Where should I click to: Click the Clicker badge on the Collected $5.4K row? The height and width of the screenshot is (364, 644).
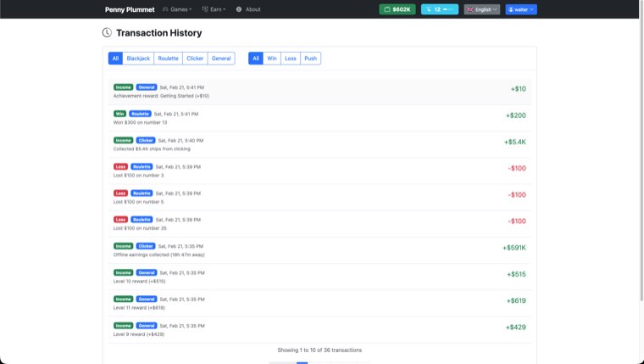[x=146, y=140]
